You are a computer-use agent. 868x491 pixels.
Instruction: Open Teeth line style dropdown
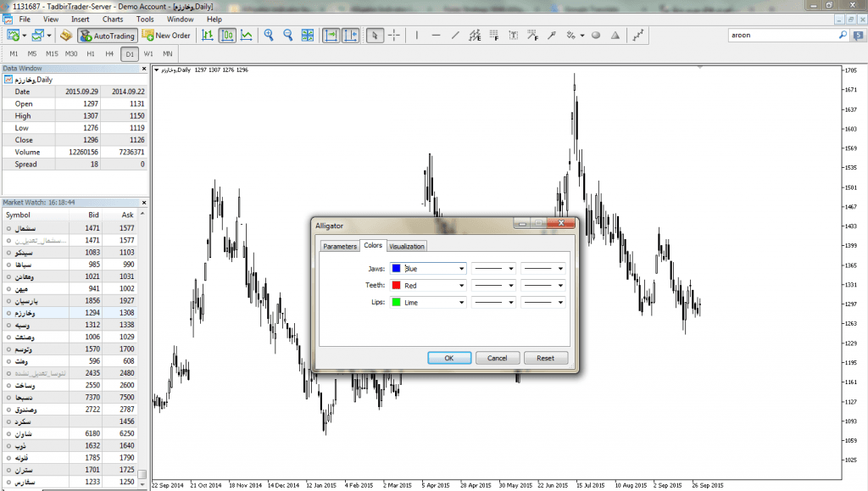(493, 286)
